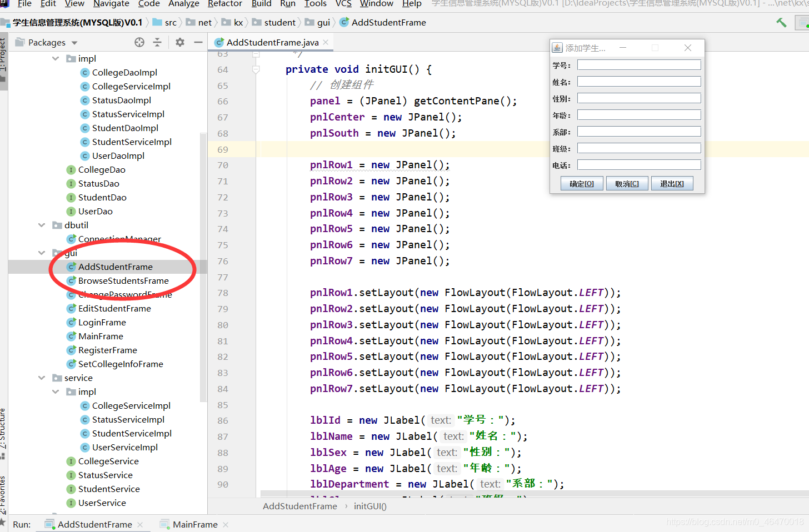Hide the Packages panel with minus icon
The height and width of the screenshot is (532, 809).
pyautogui.click(x=198, y=42)
